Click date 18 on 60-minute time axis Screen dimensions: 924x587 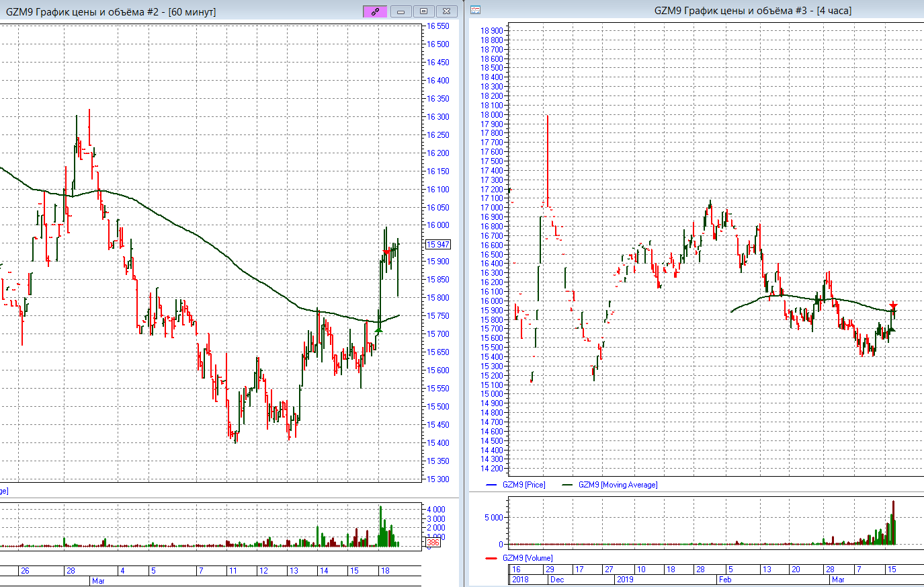pos(385,571)
